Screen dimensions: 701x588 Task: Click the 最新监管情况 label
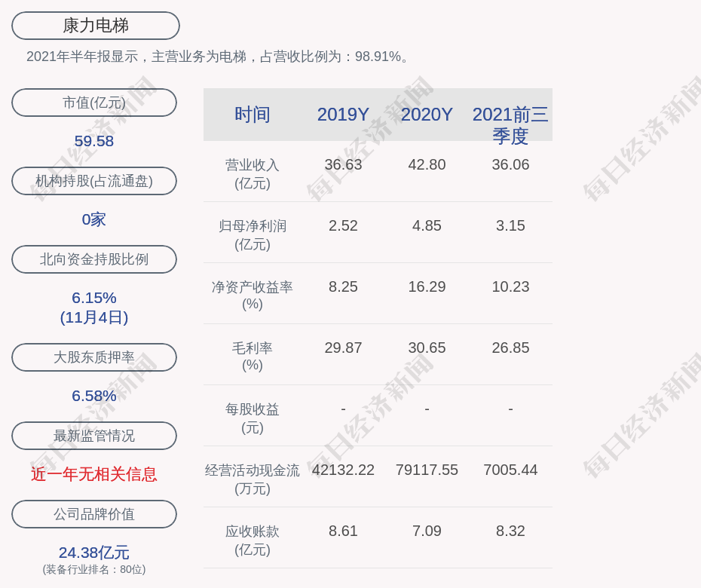(94, 436)
